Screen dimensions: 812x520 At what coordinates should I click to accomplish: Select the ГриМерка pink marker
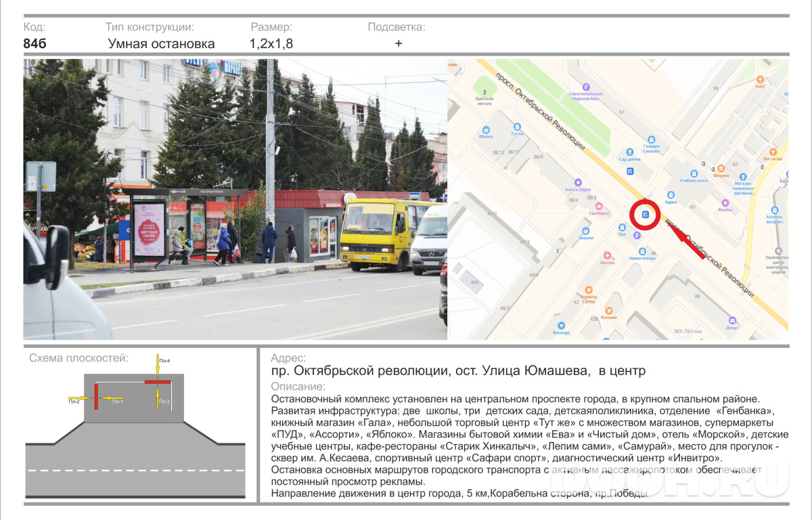tap(599, 206)
